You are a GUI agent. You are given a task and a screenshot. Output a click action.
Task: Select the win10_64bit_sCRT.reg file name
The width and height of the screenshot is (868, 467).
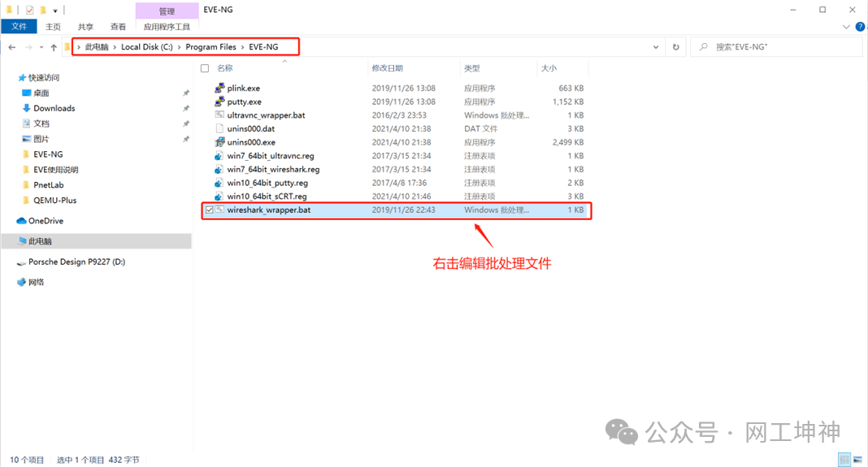[x=267, y=197]
